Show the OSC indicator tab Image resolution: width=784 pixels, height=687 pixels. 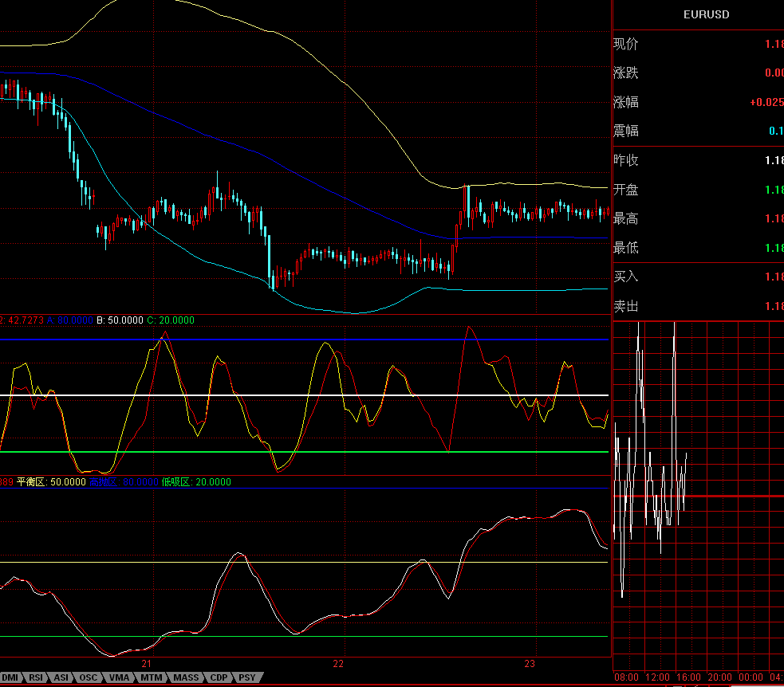(88, 677)
